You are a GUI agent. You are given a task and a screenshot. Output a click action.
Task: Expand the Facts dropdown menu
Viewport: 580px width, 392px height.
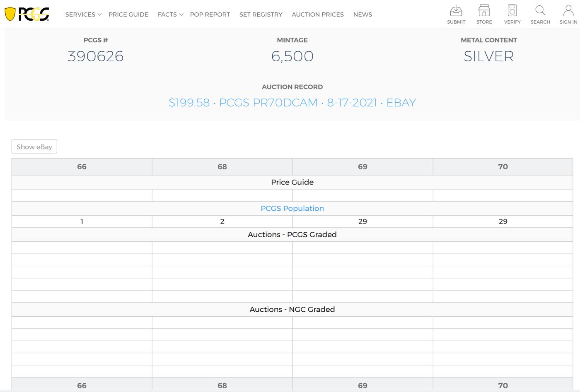[x=170, y=14]
